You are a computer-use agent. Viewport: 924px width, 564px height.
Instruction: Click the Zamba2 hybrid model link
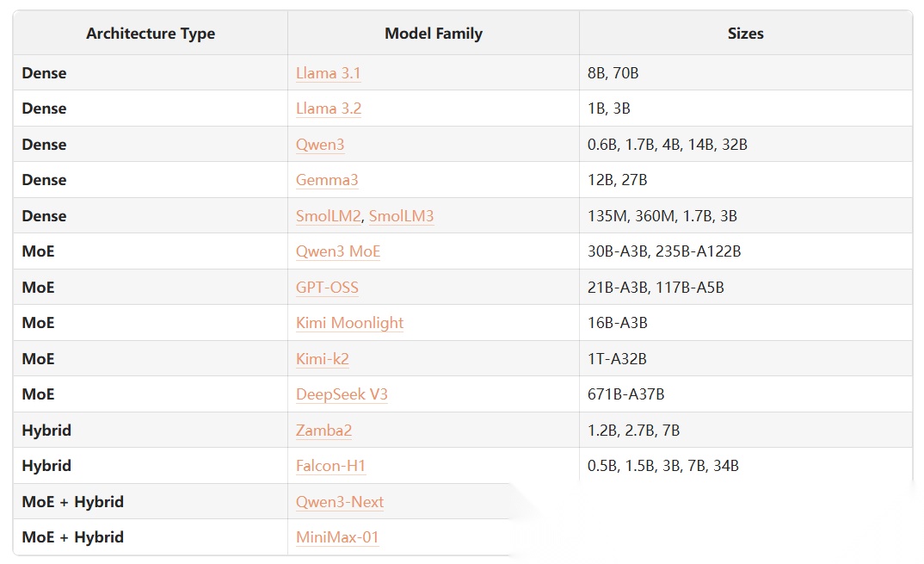pos(323,431)
